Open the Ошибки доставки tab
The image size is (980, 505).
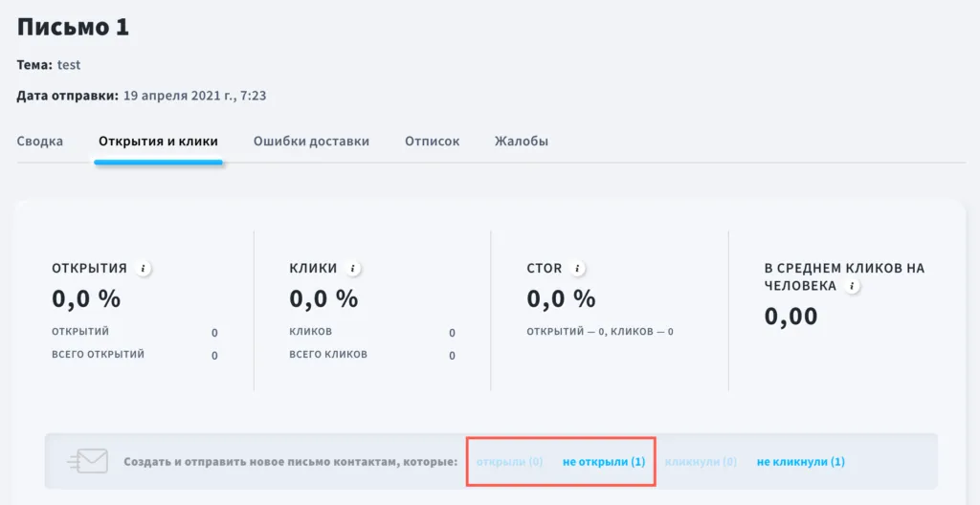point(311,142)
